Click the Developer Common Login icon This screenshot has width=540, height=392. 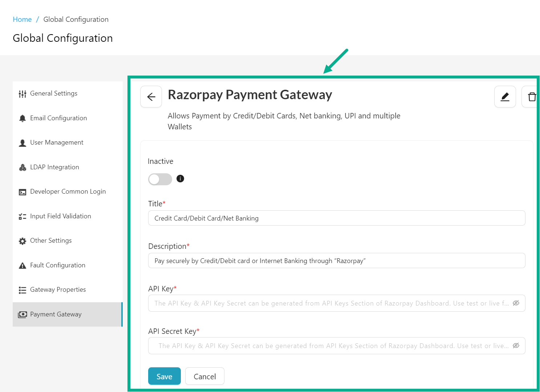(x=22, y=191)
